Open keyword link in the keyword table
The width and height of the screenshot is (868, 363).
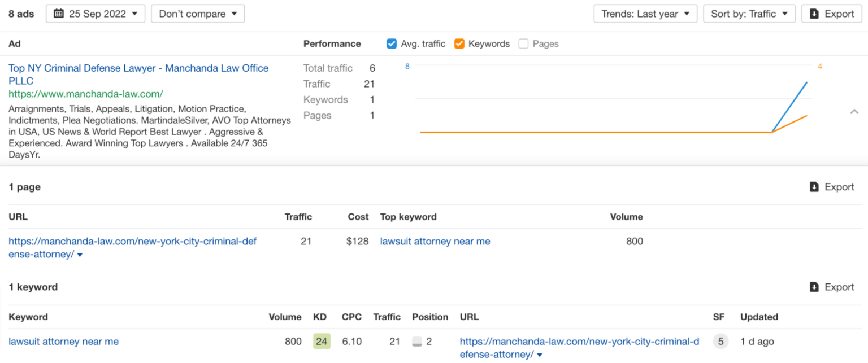click(x=63, y=341)
